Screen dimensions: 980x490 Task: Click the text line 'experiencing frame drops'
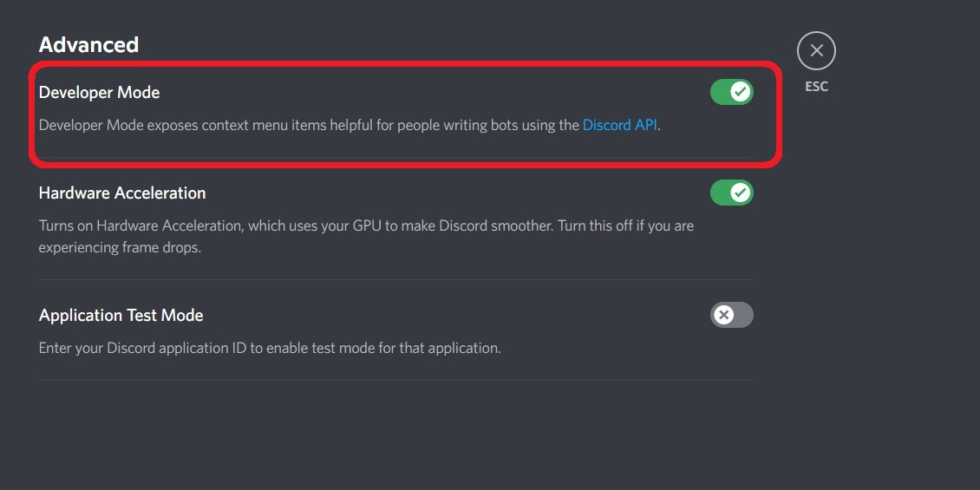(x=120, y=247)
